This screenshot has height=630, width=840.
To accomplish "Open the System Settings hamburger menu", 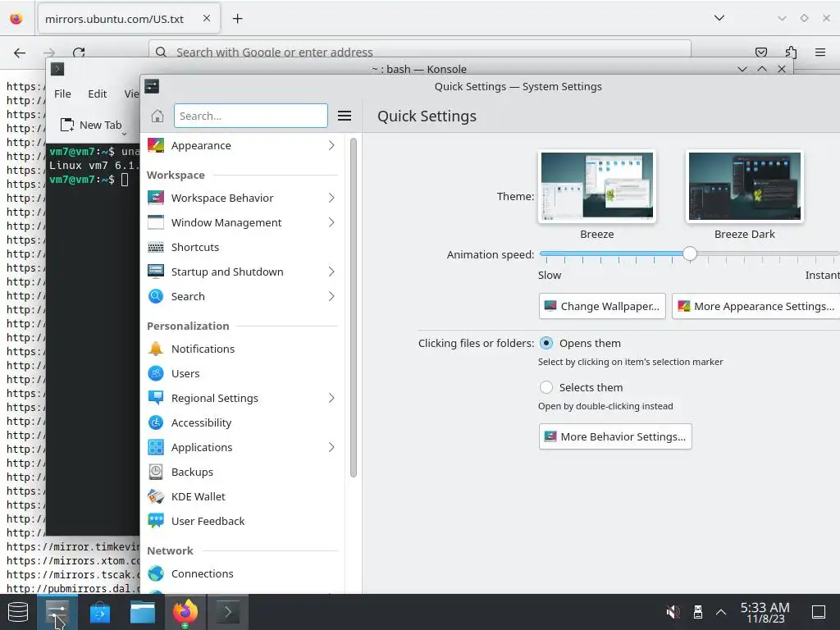I will tap(345, 116).
